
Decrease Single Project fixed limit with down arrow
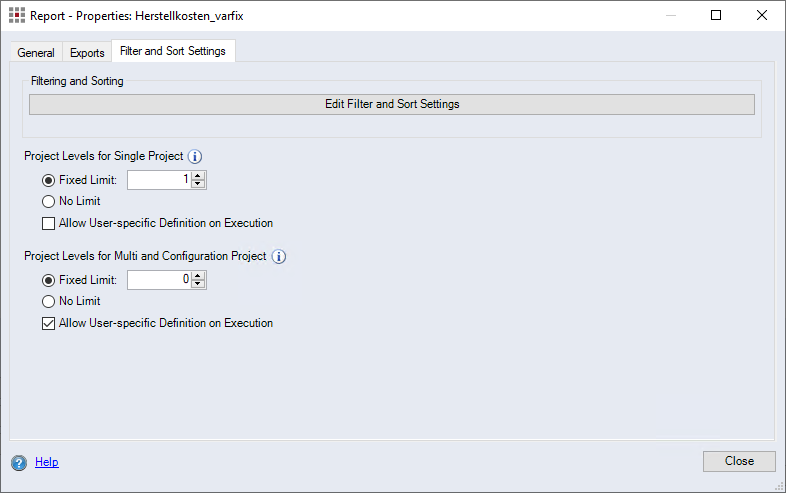198,184
